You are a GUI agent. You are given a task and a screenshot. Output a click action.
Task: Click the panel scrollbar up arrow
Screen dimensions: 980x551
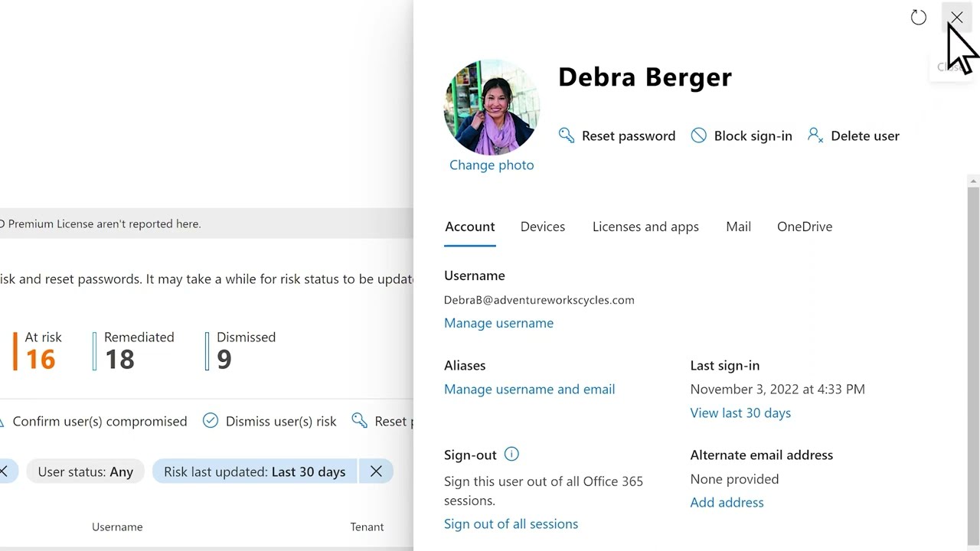tap(973, 181)
